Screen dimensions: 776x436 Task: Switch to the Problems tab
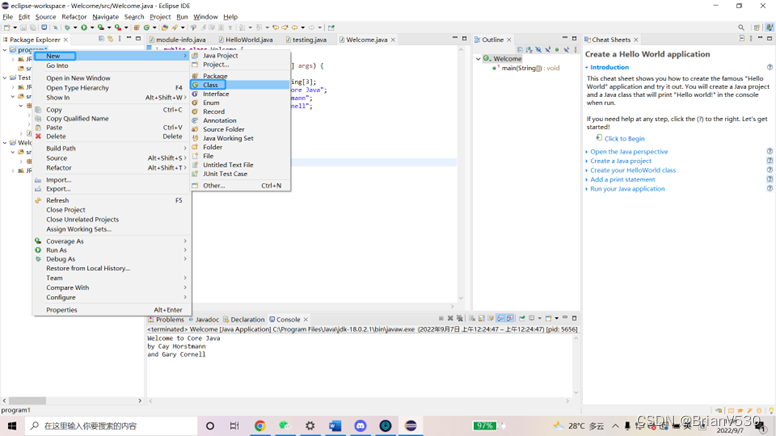coord(166,319)
